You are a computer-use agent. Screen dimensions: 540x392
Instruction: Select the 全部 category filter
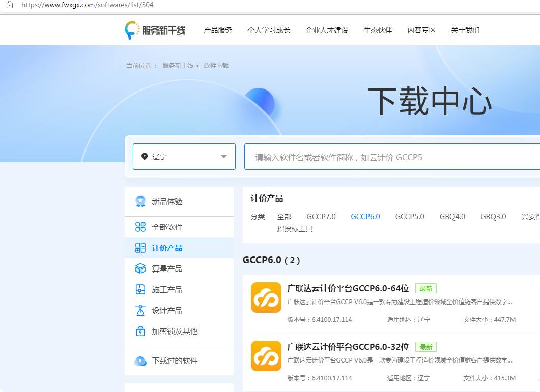pos(285,217)
